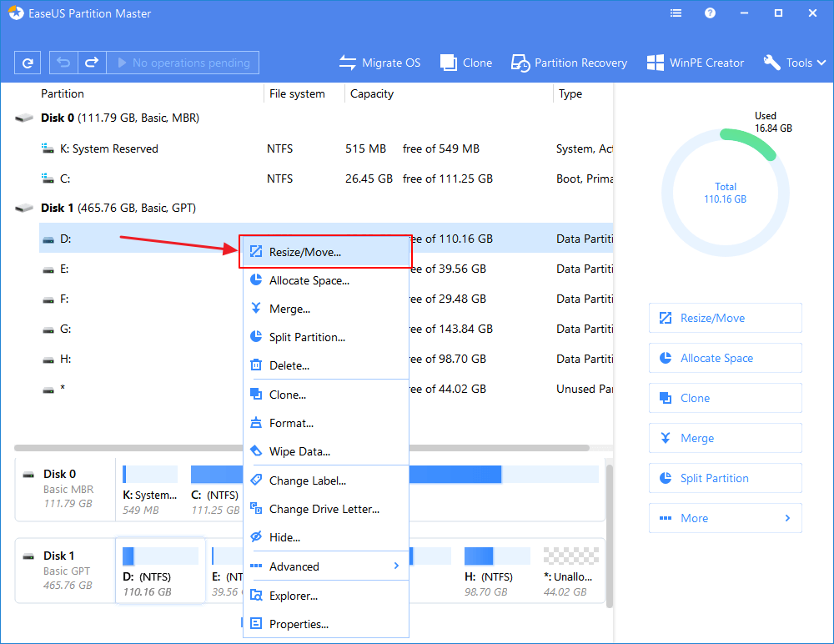Click the pencil icon beside Resize/Move... in menu

click(256, 251)
